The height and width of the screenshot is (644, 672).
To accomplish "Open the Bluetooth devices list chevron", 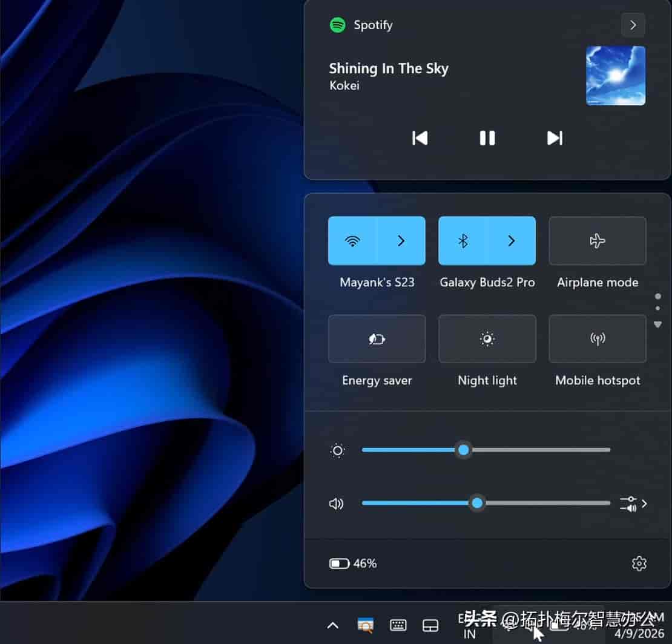I will (512, 241).
